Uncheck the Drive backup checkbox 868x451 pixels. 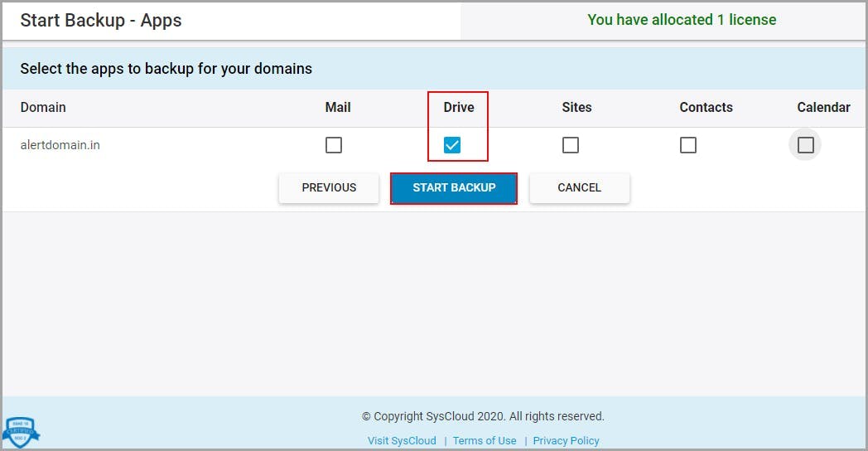(x=452, y=145)
